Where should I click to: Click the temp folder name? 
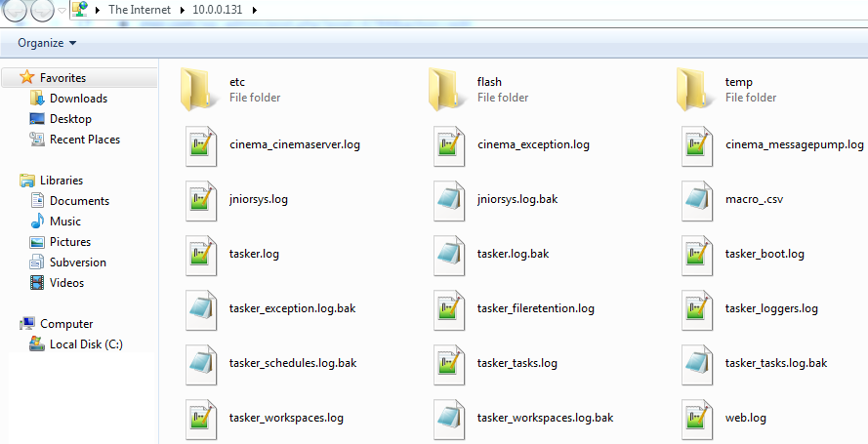pyautogui.click(x=739, y=82)
